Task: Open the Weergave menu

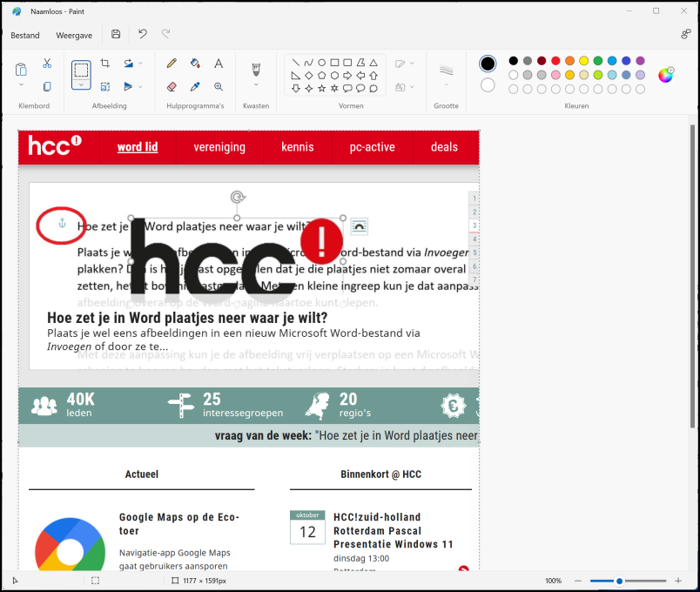Action: 74,36
